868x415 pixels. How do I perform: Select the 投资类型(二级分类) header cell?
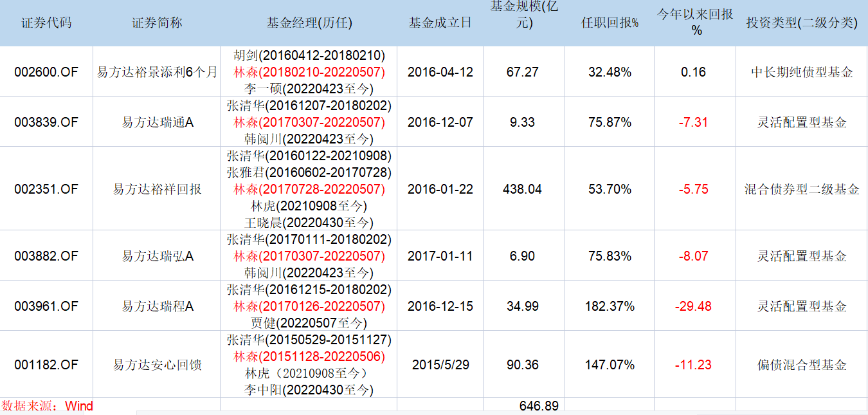(802, 23)
